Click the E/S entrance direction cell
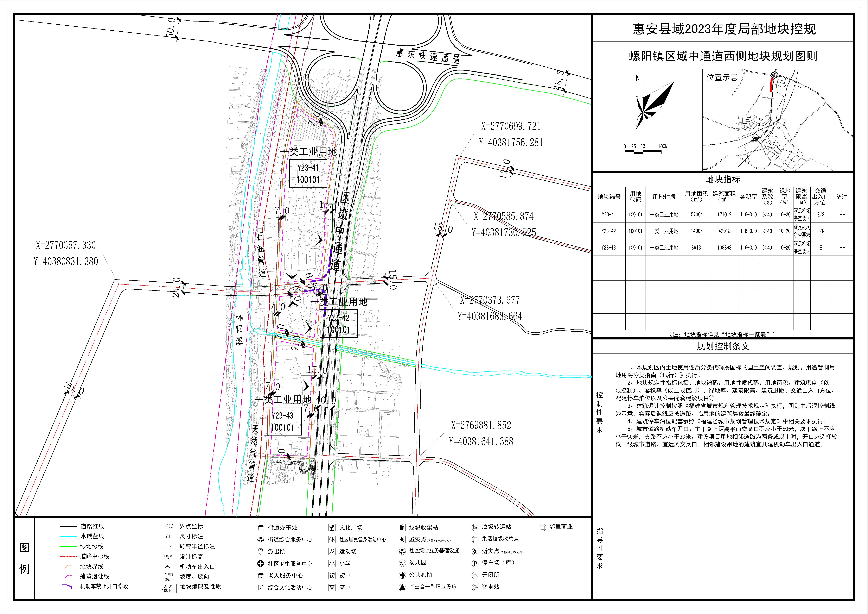The width and height of the screenshot is (868, 614). (x=821, y=214)
